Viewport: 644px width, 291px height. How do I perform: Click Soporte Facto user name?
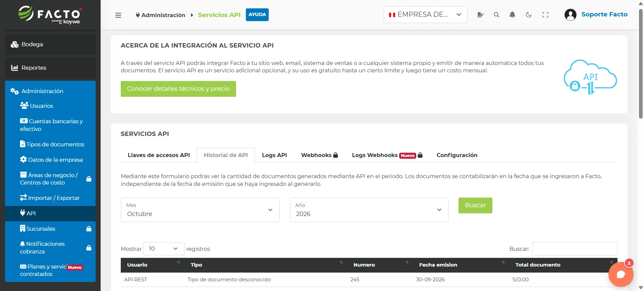[604, 14]
